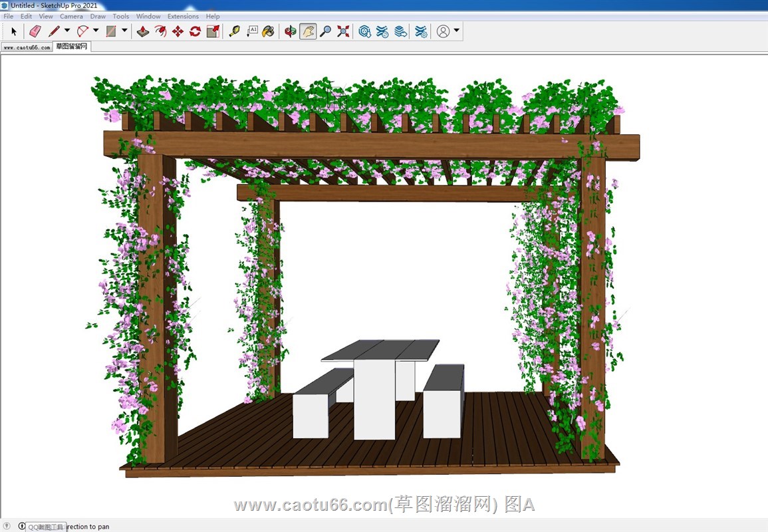The image size is (768, 532).
Task: Switch to the www.caotu66.com scene tab
Action: [x=27, y=47]
